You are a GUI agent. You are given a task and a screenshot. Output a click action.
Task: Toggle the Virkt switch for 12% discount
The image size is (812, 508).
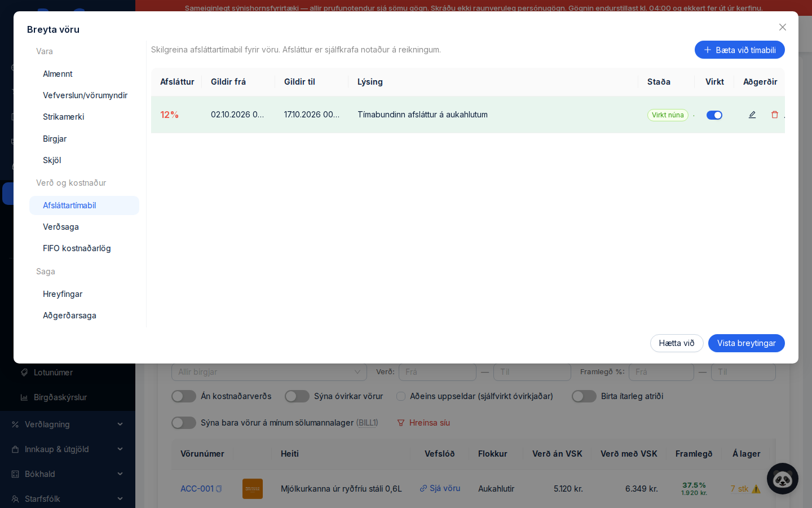714,115
